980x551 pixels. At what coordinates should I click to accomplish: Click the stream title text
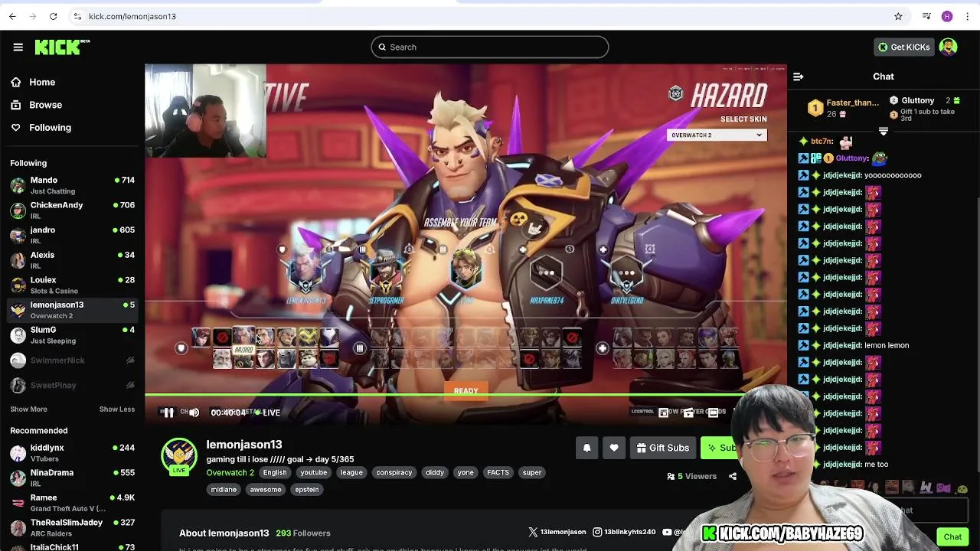click(x=280, y=459)
